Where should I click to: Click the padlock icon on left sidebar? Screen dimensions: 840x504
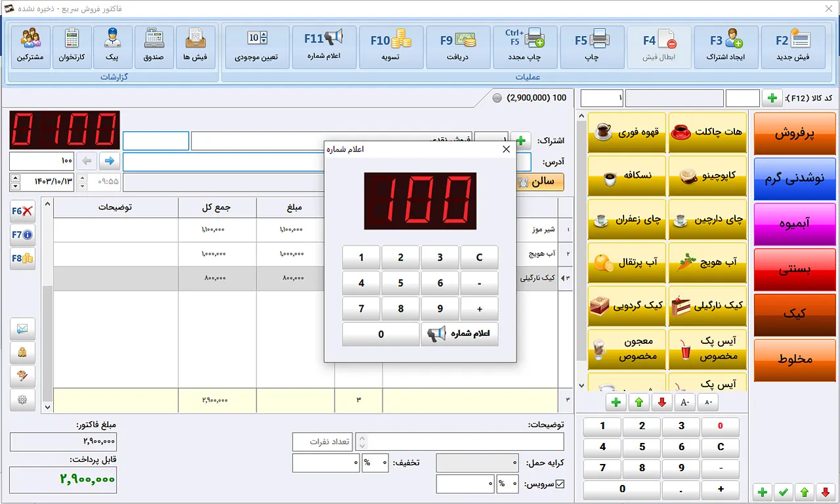[x=22, y=352]
